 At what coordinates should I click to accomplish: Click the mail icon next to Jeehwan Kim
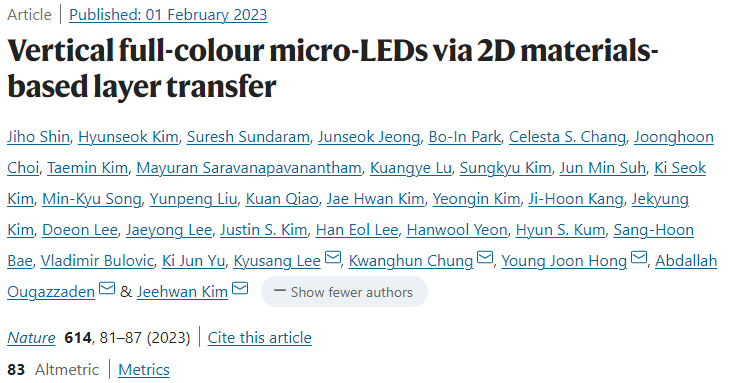pyautogui.click(x=240, y=289)
